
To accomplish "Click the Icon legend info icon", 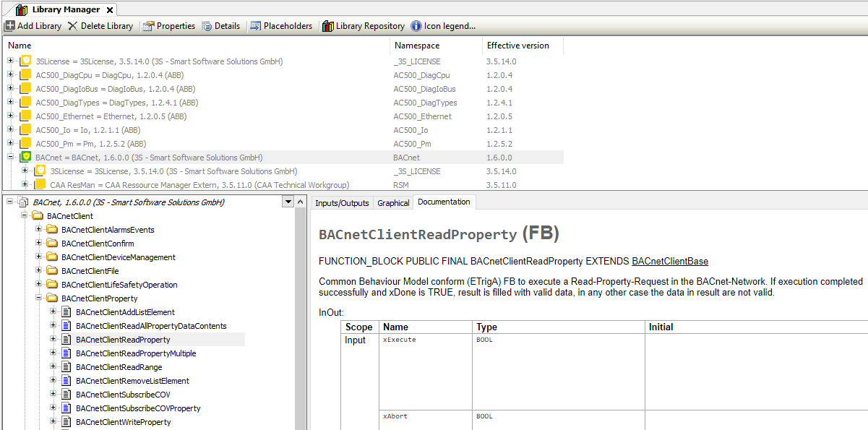I will [416, 25].
